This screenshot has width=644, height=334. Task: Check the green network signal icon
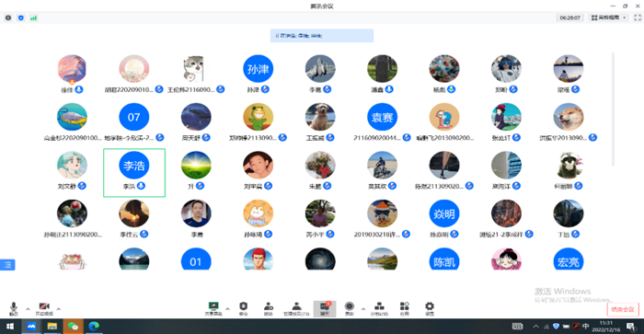pyautogui.click(x=34, y=17)
